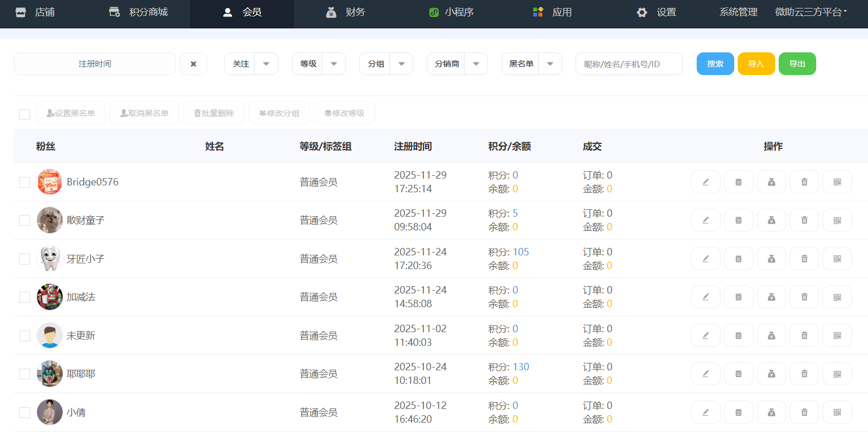The height and width of the screenshot is (434, 868).
Task: Click the edit pencil icon for 耶耶耶
Action: tap(705, 374)
